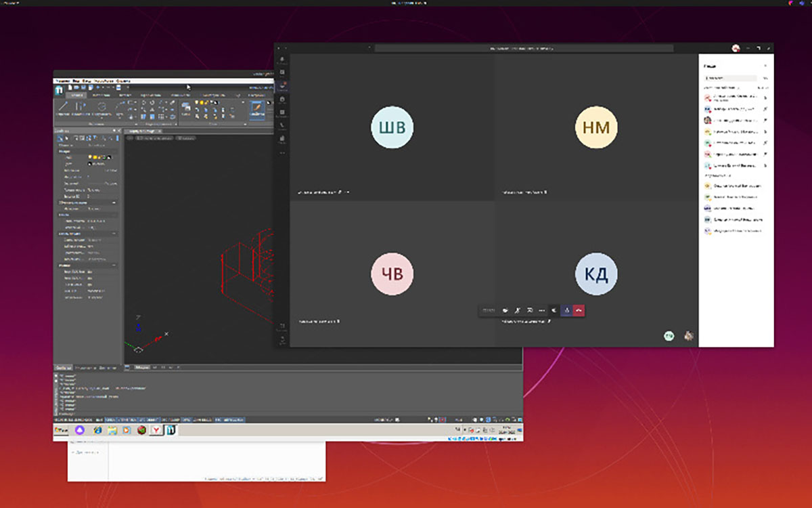812x508 pixels.
Task: Open Assignments in the Teams sidebar
Action: pyautogui.click(x=282, y=100)
